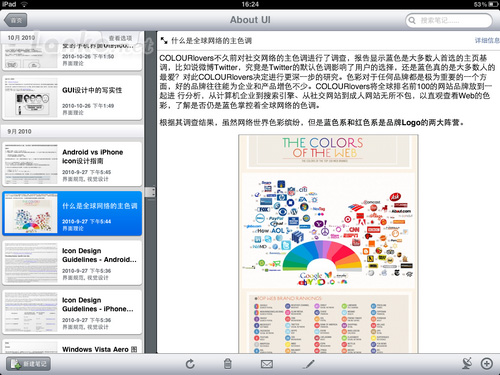Viewport: 500px width, 375px height.
Task: Tap the 新建笔记 new note button
Action: point(29,364)
